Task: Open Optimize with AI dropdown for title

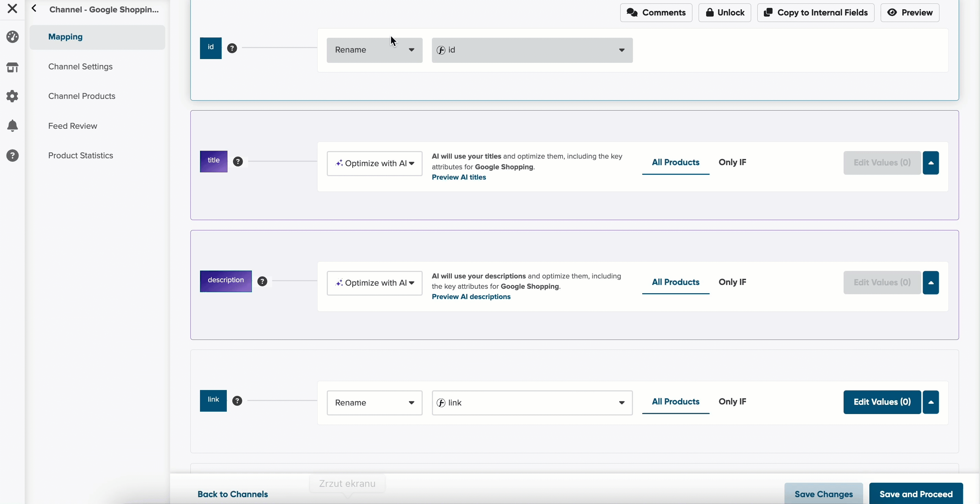Action: [x=374, y=163]
